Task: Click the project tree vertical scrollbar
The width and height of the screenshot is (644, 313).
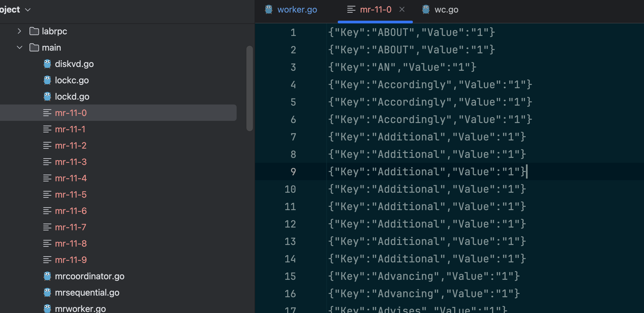Action: pyautogui.click(x=249, y=88)
